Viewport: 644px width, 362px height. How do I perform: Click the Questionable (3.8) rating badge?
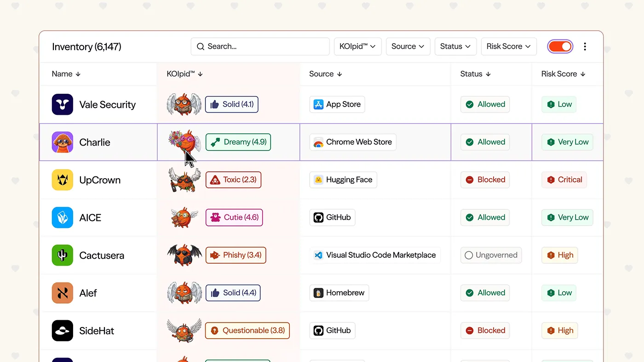tap(247, 330)
